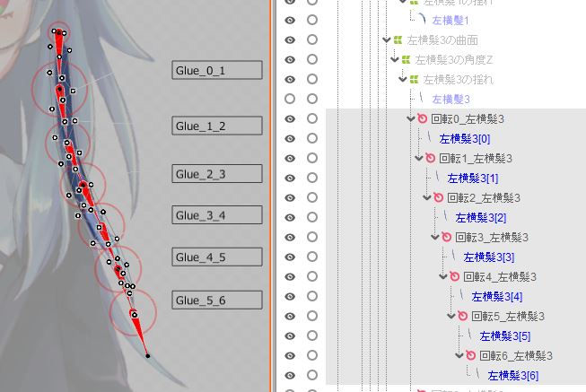
Task: Toggle the lock circle for 左横髪3[2]
Action: click(312, 217)
